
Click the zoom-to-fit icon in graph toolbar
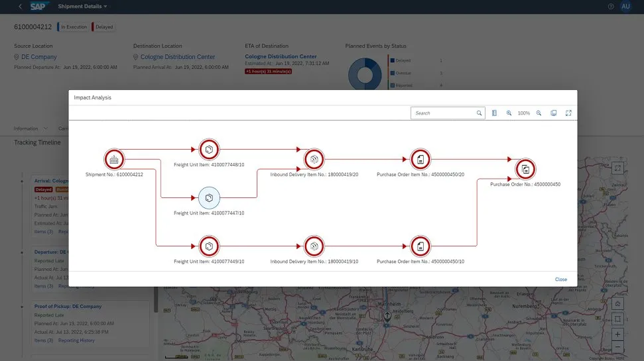click(554, 113)
